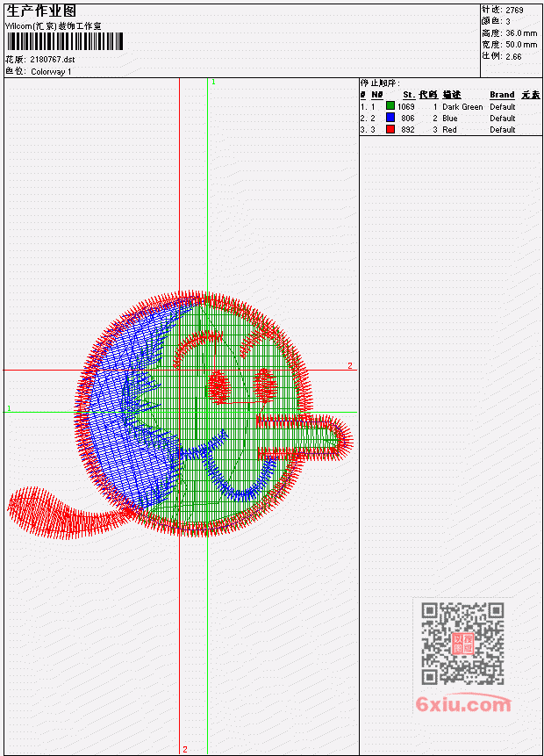Screen dimensions: 544x756
Task: Select the Blue color swatch
Action: pyautogui.click(x=390, y=117)
